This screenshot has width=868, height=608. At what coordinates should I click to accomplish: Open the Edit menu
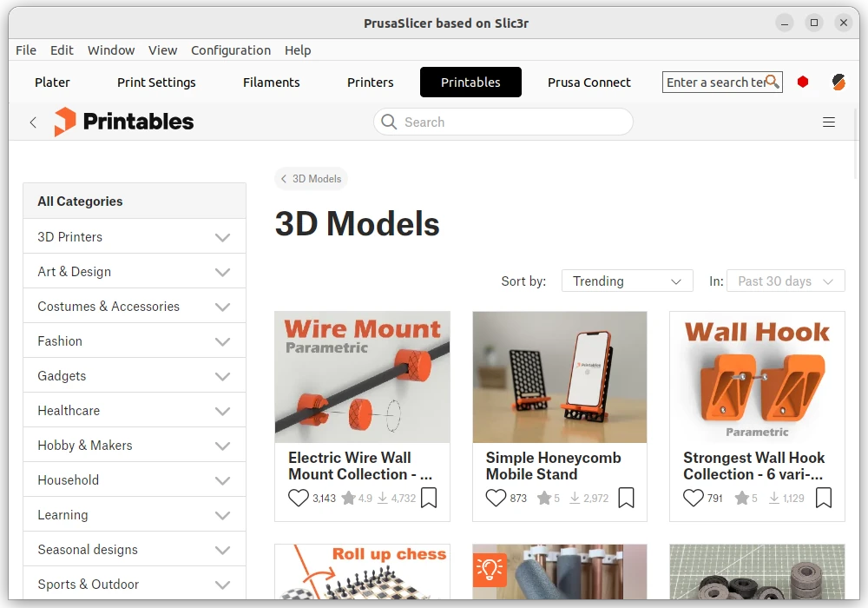[62, 50]
